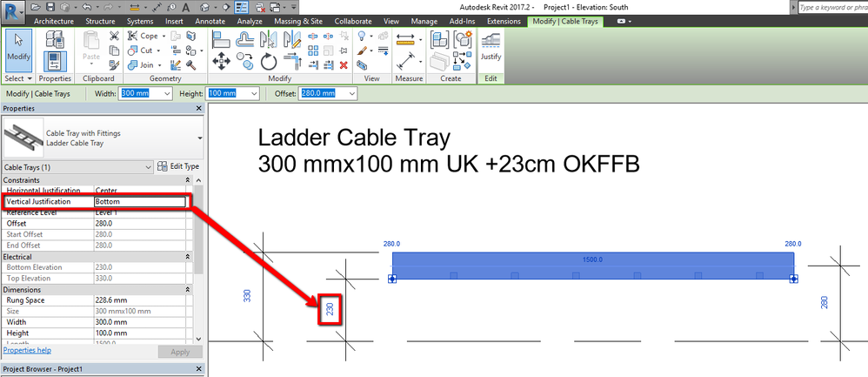Click the Override Graphics paintbrush icon
The image size is (868, 377).
(362, 50)
